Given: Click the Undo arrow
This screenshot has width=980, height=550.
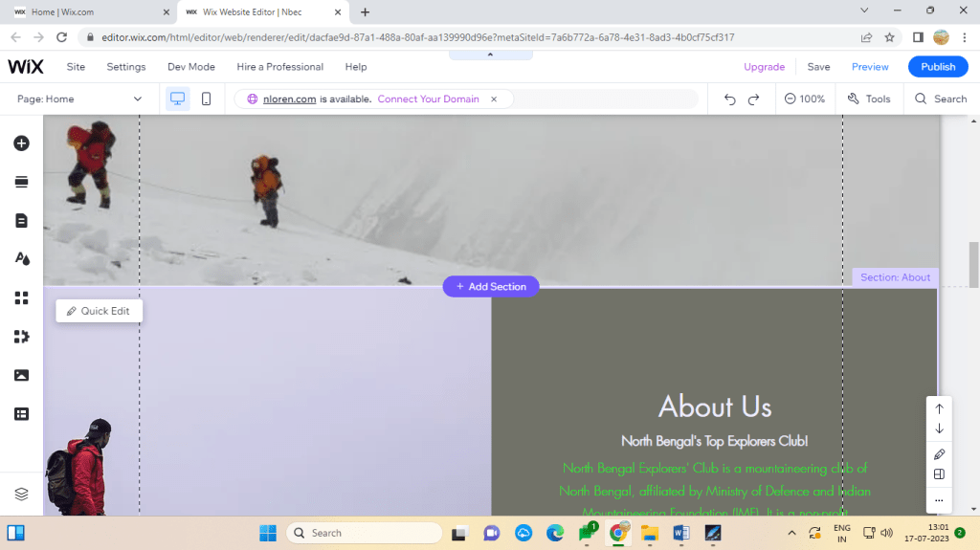Looking at the screenshot, I should coord(730,99).
